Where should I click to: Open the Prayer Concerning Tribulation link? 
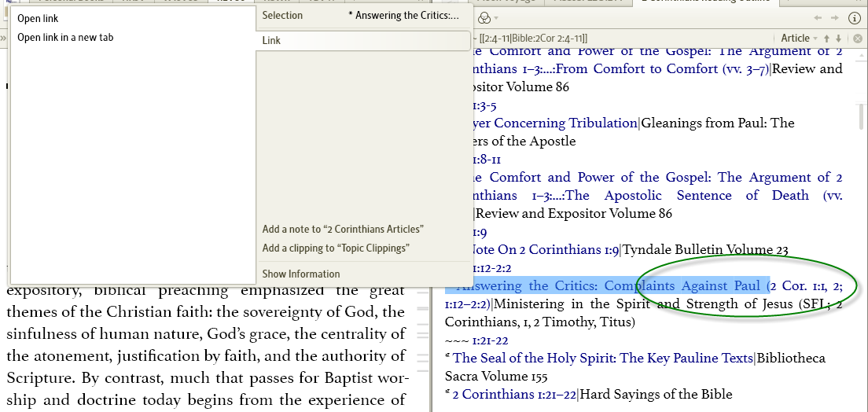coord(554,123)
